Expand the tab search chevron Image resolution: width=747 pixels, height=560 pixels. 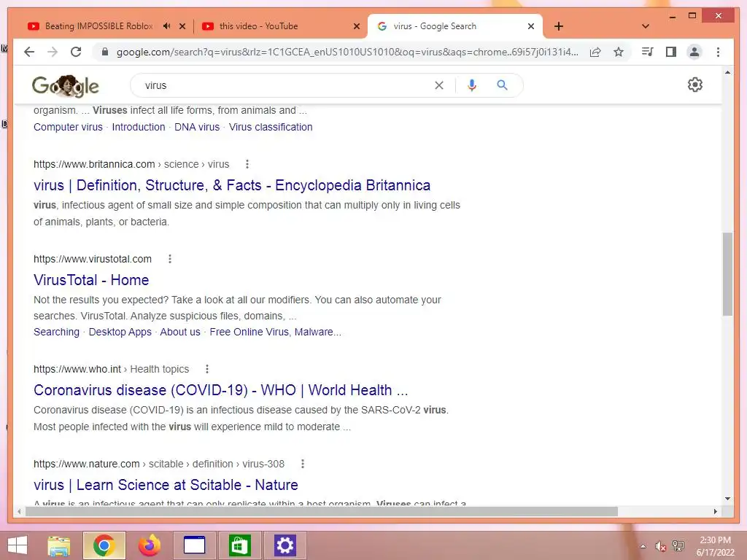pos(646,26)
